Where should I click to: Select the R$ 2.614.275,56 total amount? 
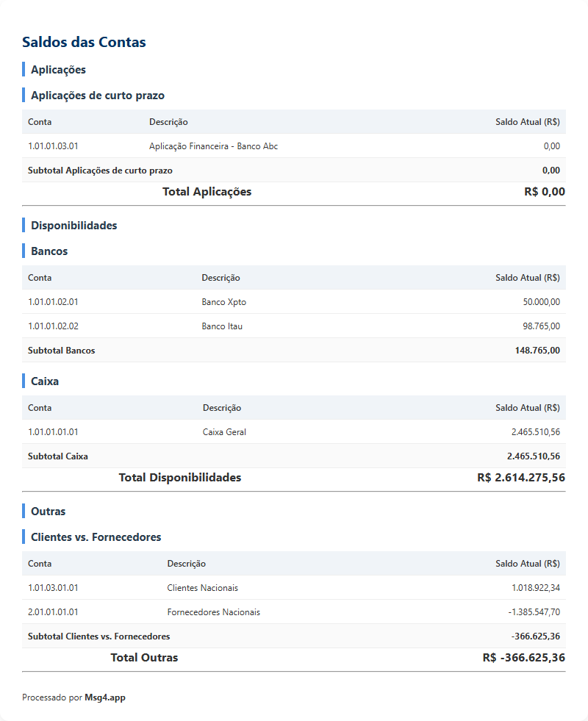click(521, 478)
